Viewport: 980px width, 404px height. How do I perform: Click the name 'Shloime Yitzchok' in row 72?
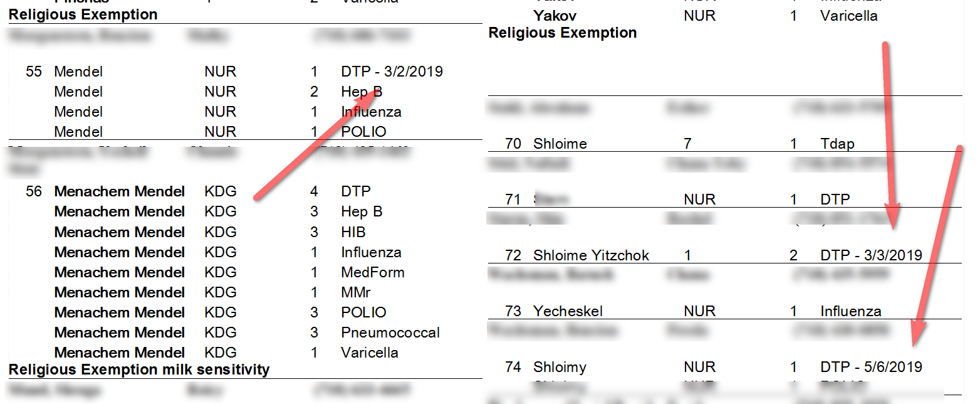(x=591, y=255)
